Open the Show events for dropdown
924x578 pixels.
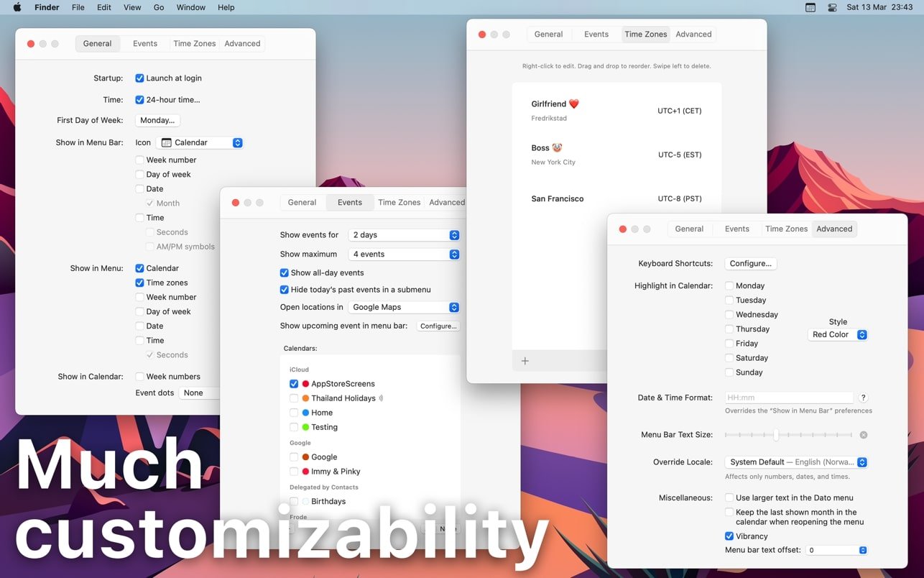[404, 235]
